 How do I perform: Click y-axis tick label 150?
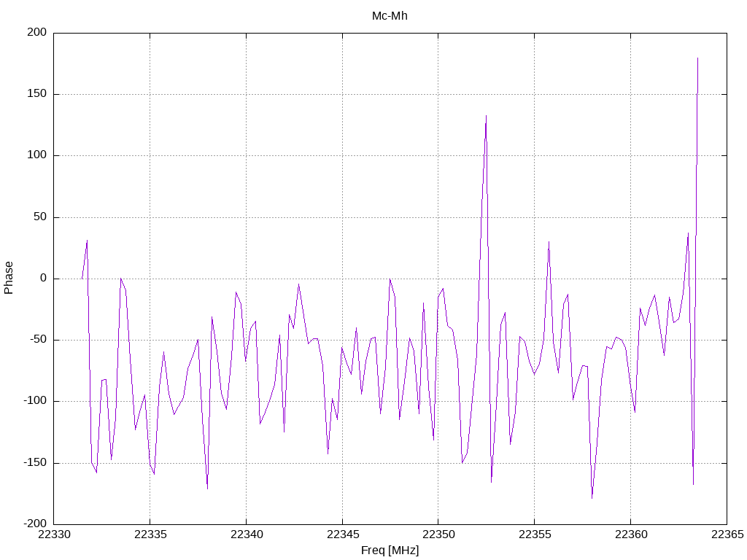coord(37,94)
